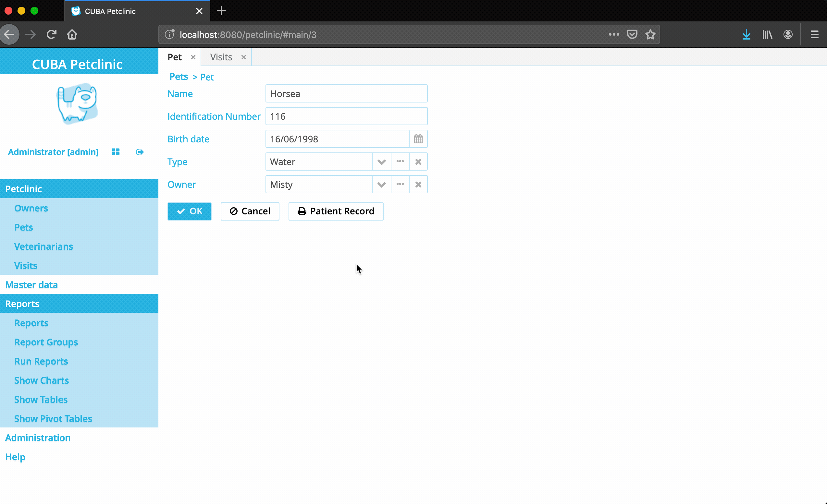The height and width of the screenshot is (504, 827).
Task: Expand the Administration menu section
Action: (38, 437)
